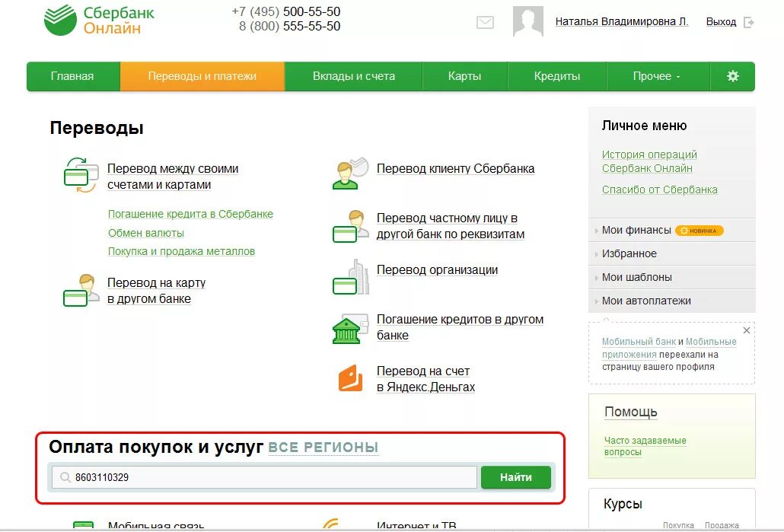Click the logout door icon
Screen dimensions: 784x532
point(748,22)
